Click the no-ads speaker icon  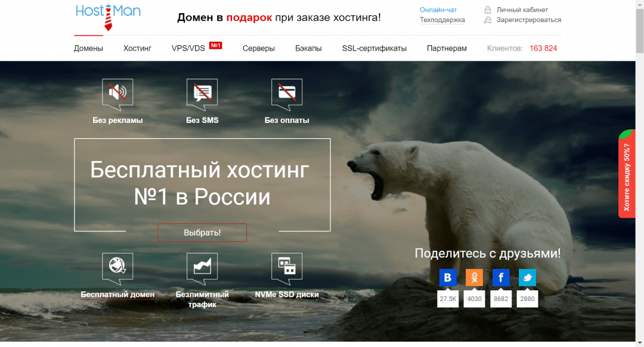[x=117, y=92]
